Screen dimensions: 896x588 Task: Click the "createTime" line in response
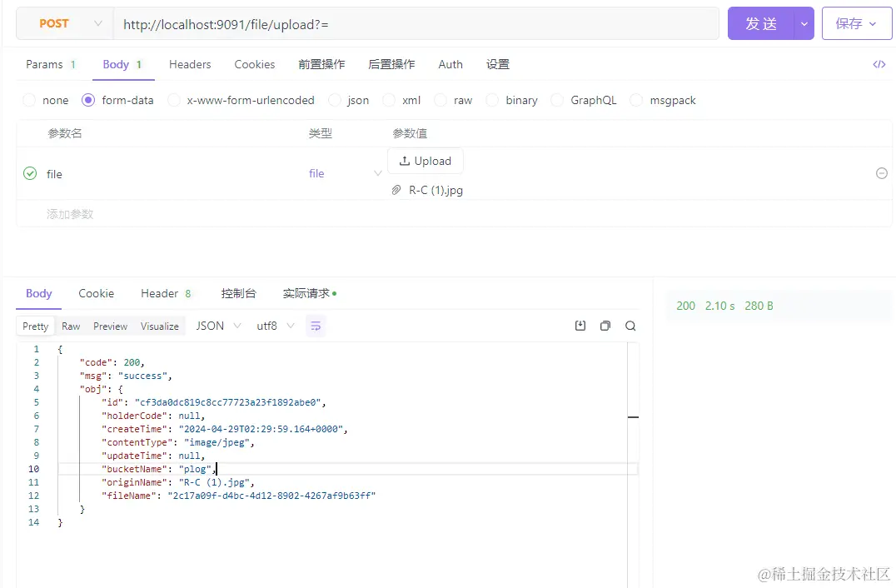(x=225, y=429)
